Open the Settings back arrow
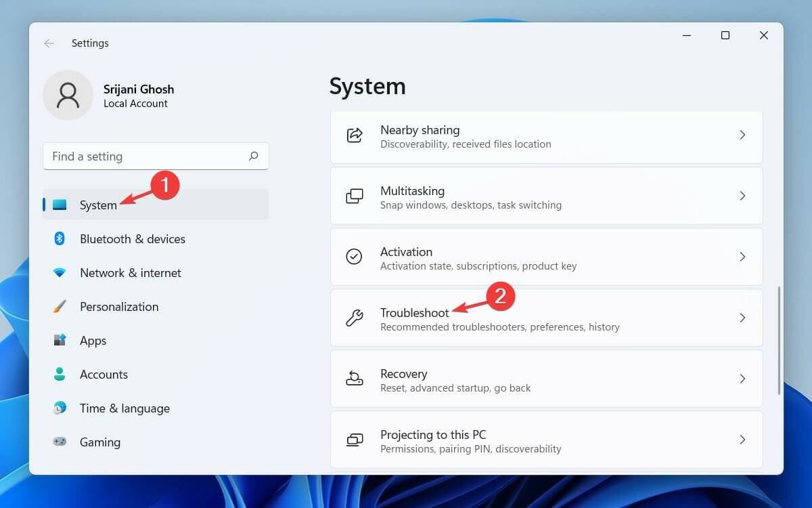This screenshot has height=508, width=812. coord(49,43)
